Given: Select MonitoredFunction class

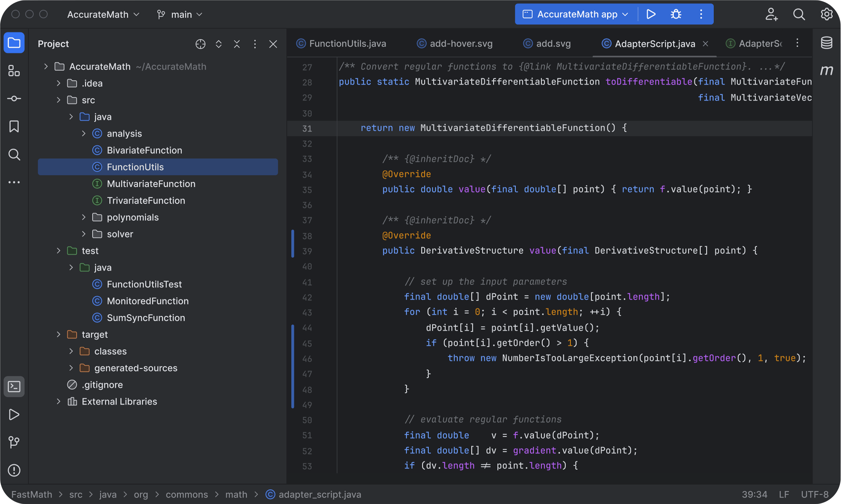Looking at the screenshot, I should coord(158,301).
